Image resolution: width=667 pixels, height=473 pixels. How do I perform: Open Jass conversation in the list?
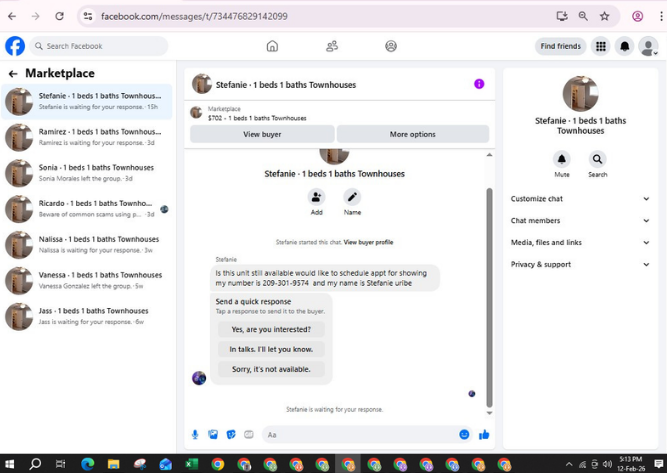pyautogui.click(x=87, y=316)
